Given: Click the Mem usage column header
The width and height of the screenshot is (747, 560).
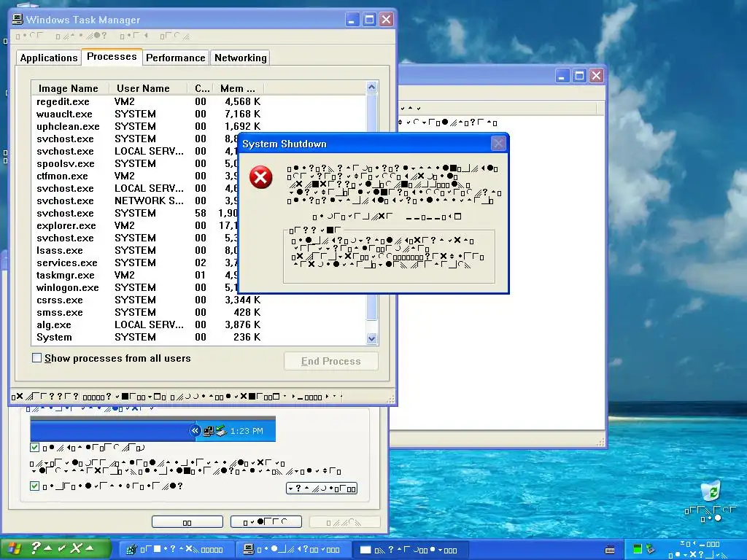Looking at the screenshot, I should (x=238, y=88).
